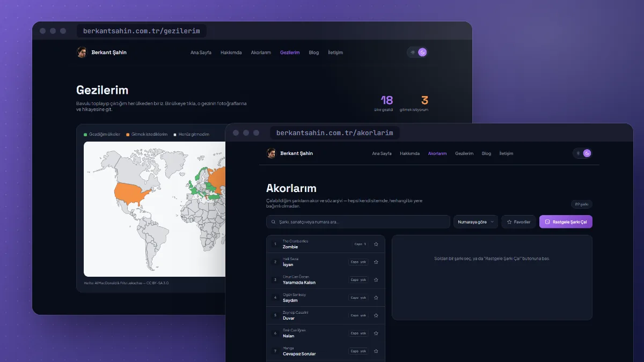Select the song Duvar from the list

point(326,315)
